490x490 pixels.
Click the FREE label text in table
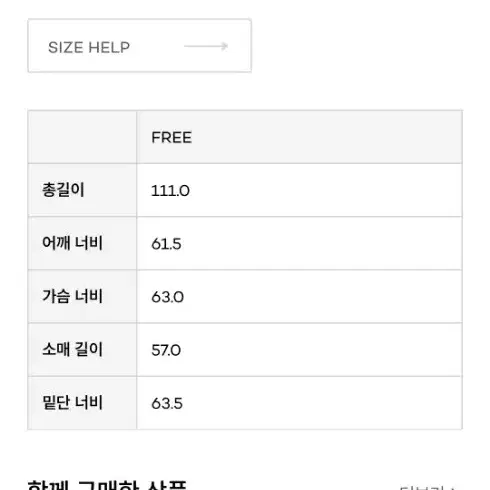171,137
